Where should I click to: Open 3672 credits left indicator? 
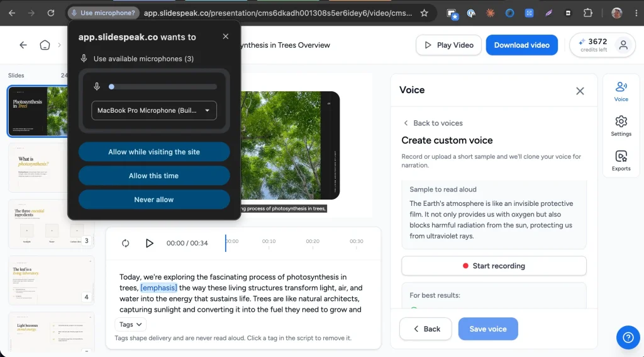(593, 45)
